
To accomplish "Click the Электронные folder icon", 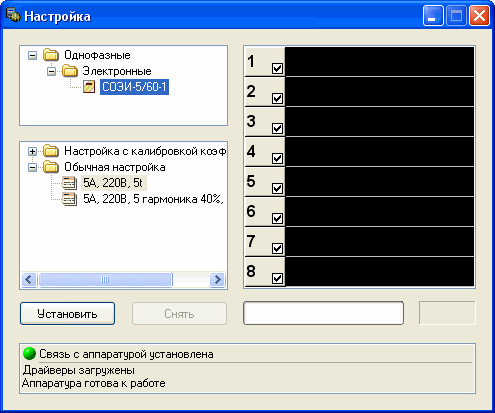I will tap(70, 71).
